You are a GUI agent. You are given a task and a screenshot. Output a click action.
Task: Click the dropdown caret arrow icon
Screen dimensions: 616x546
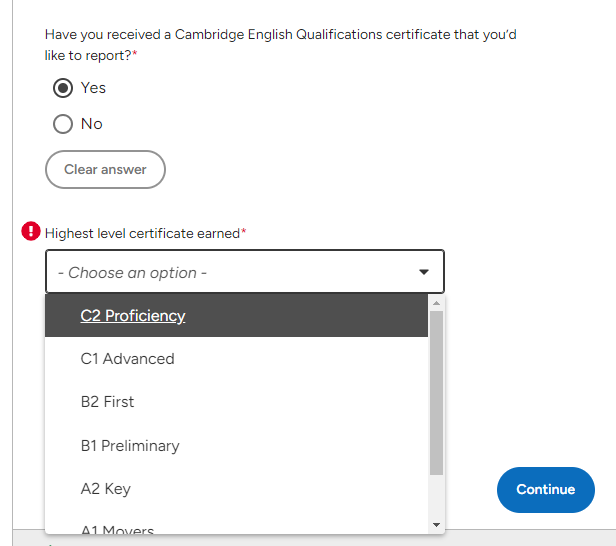(x=424, y=272)
